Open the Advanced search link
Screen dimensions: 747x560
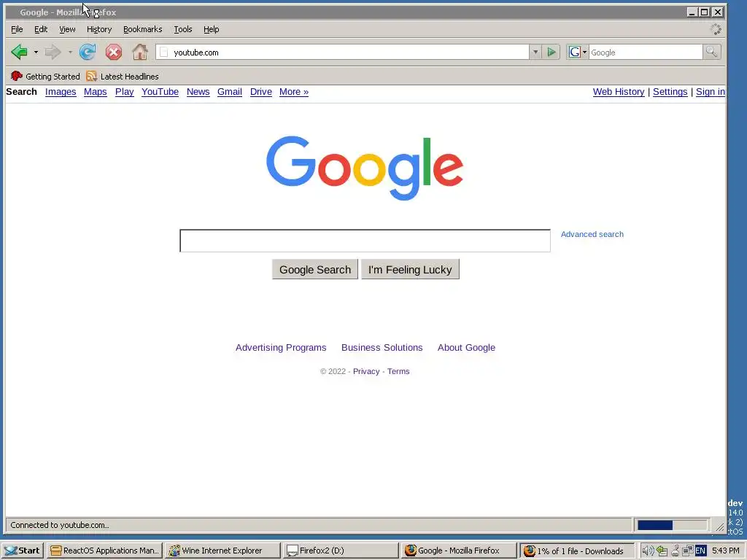point(592,234)
